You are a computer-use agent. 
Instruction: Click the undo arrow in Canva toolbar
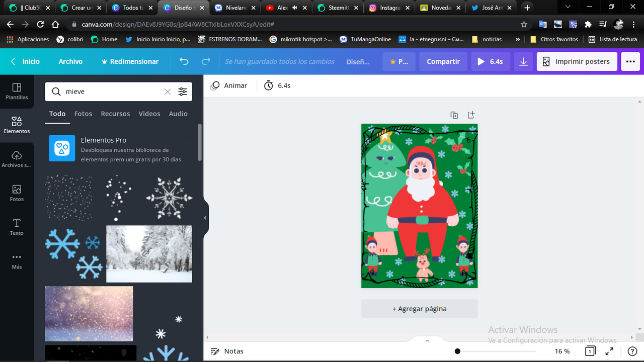tap(184, 61)
